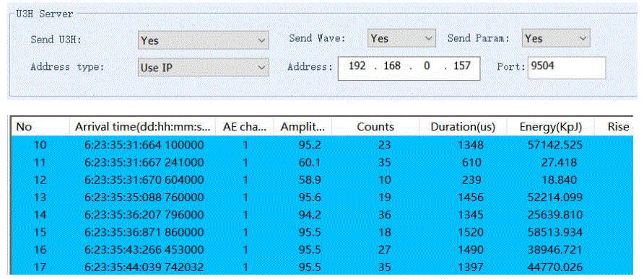Image resolution: width=644 pixels, height=279 pixels.
Task: Click arrival time 6:23:35:31:667 241000
Action: click(144, 162)
